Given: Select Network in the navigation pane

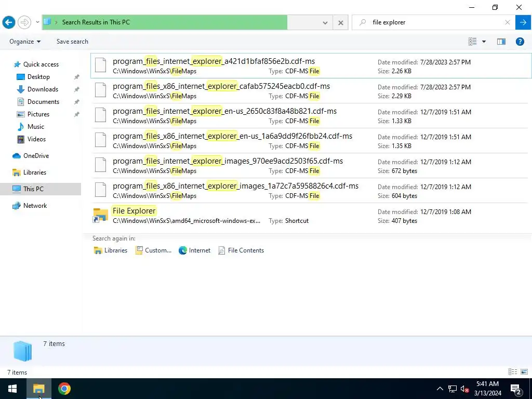Looking at the screenshot, I should point(35,206).
